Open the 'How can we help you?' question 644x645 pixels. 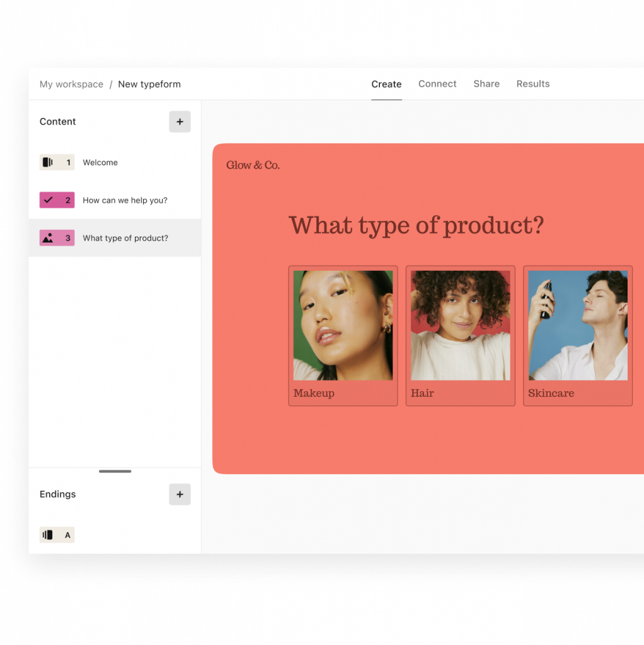(x=125, y=200)
